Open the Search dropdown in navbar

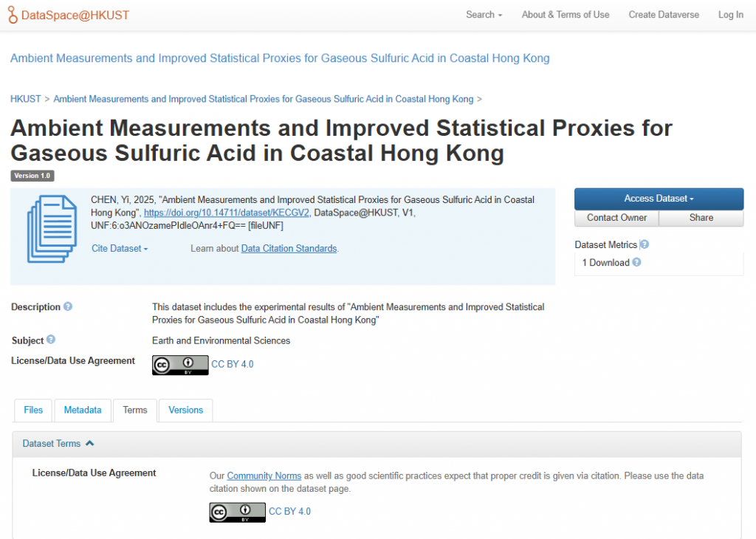[x=484, y=15]
